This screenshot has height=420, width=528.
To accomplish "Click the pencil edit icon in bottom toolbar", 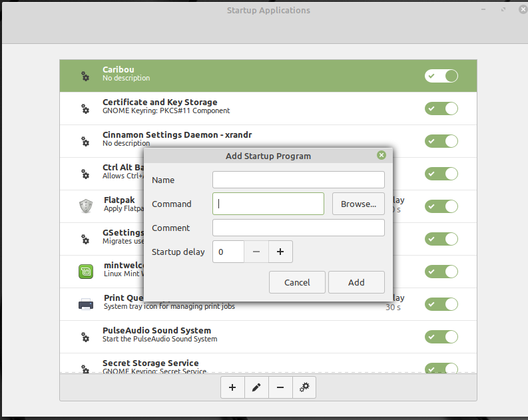I will (x=256, y=387).
